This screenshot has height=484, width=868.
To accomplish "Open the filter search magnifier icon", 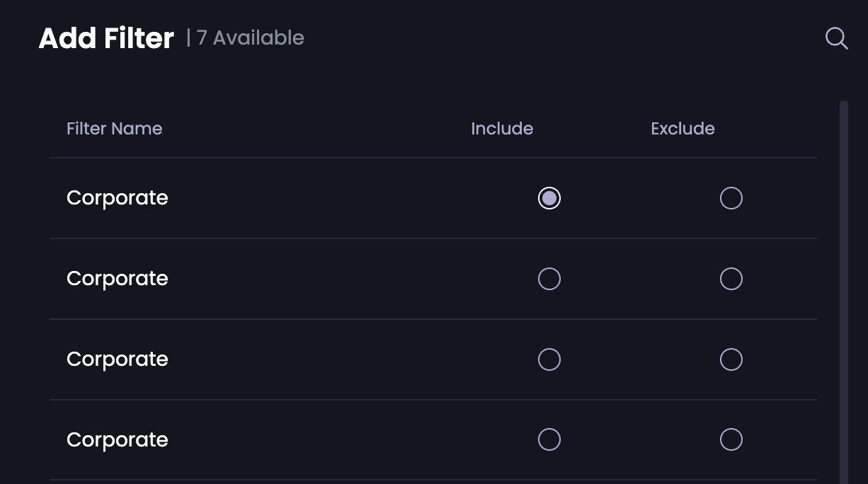I will click(836, 38).
